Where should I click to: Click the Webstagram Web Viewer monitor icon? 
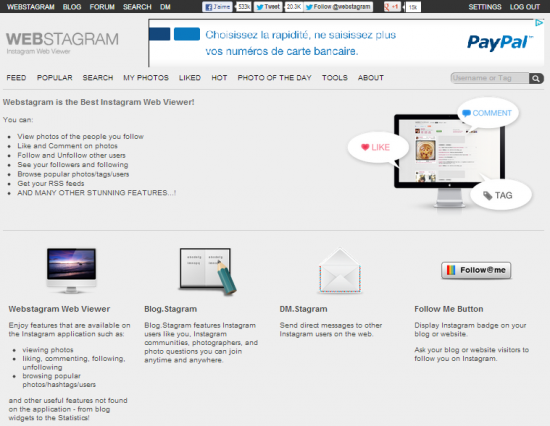(71, 270)
